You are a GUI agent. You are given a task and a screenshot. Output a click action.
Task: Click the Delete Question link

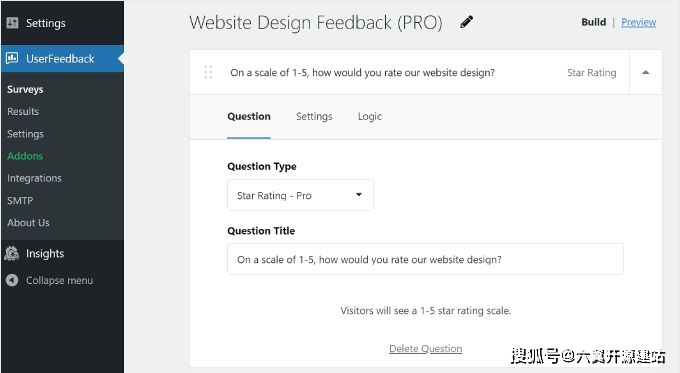click(425, 349)
